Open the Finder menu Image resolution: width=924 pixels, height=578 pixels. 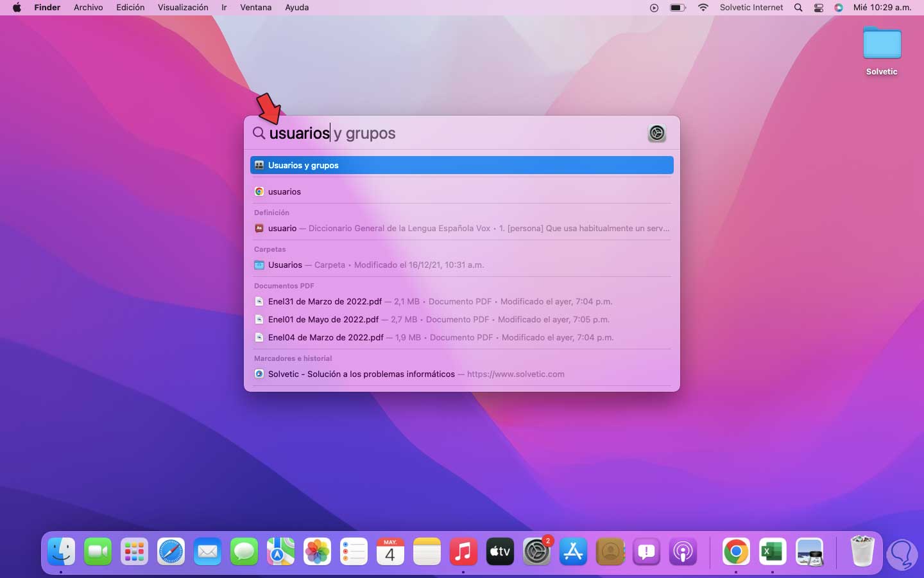pyautogui.click(x=47, y=8)
